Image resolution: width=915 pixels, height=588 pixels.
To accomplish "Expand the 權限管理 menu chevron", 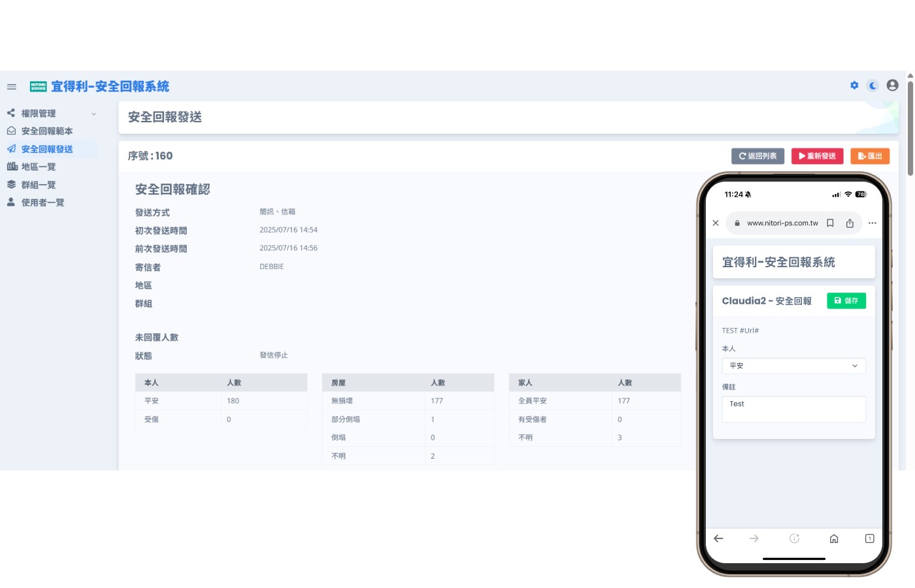I will pyautogui.click(x=94, y=114).
